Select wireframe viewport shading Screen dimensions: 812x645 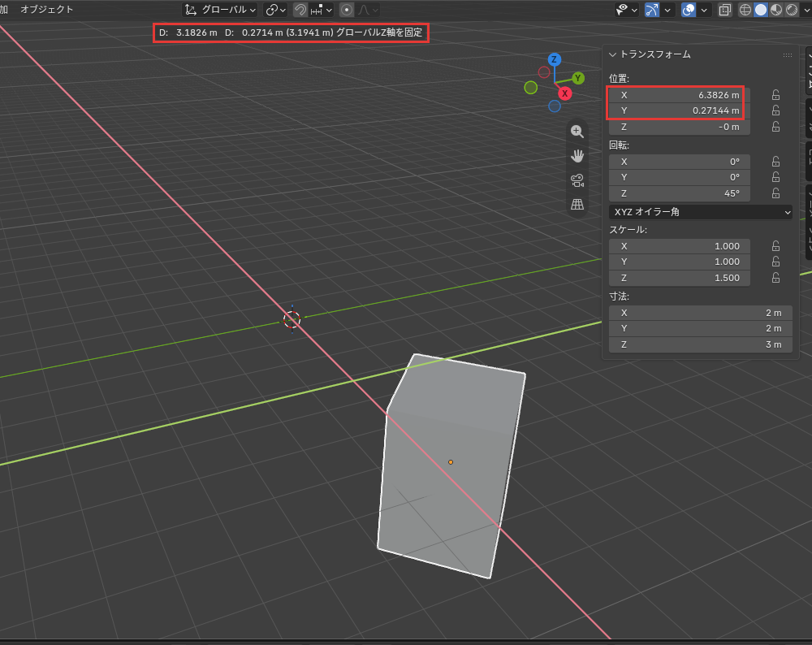click(x=745, y=10)
